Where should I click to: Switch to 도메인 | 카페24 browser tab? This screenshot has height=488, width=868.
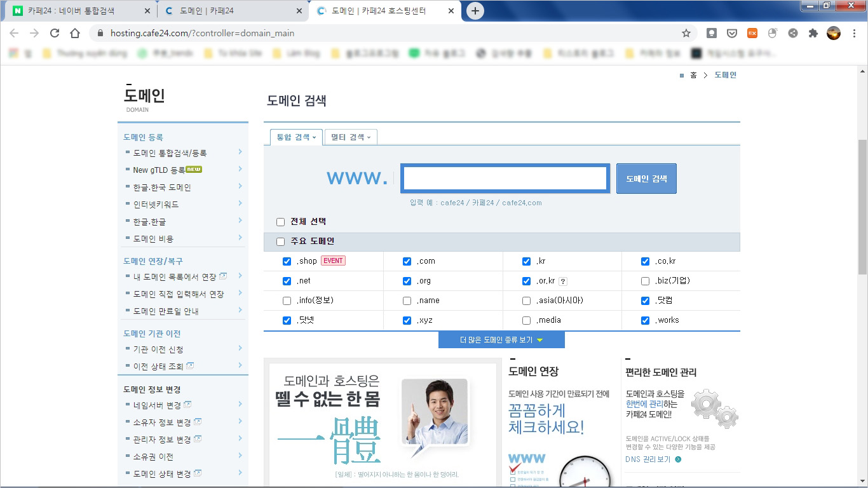[x=232, y=11]
